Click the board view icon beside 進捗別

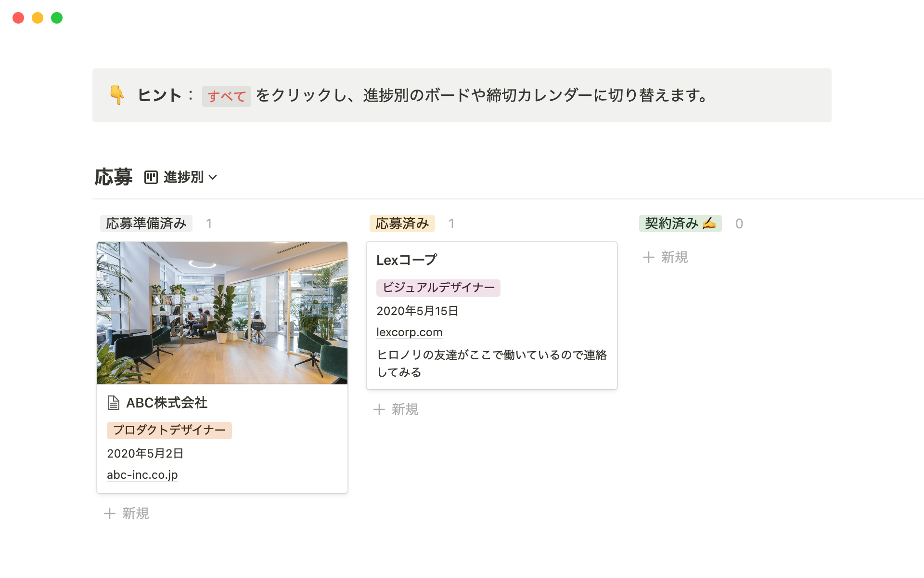point(151,177)
